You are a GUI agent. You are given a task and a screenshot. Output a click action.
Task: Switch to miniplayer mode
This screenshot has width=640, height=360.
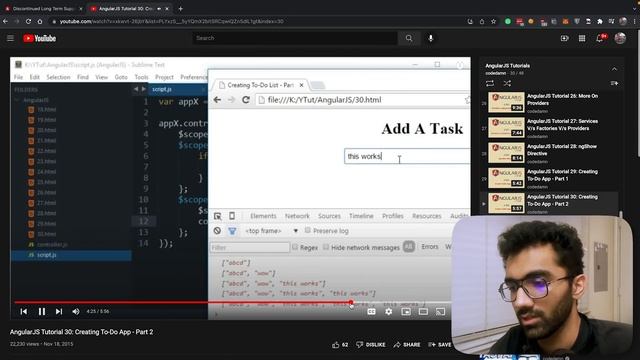tap(406, 311)
